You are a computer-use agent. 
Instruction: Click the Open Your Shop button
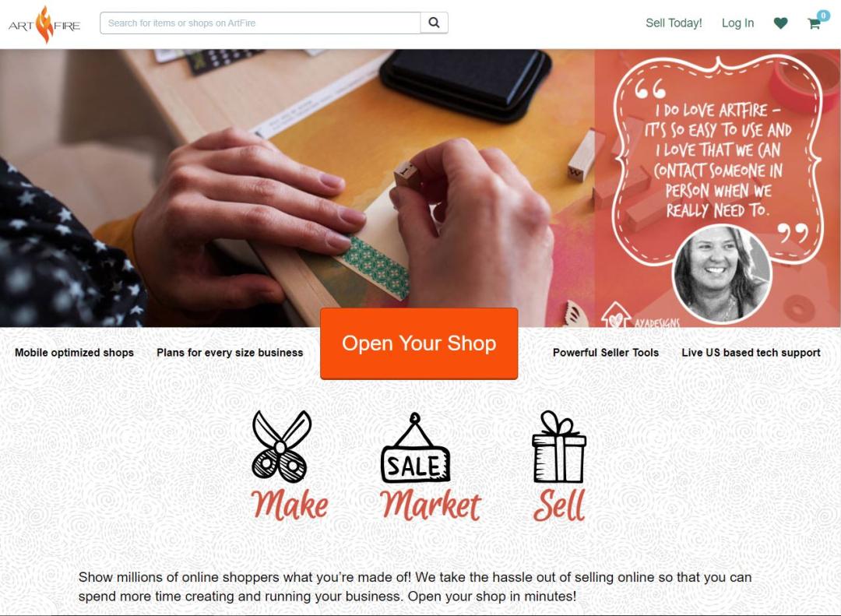coord(419,343)
